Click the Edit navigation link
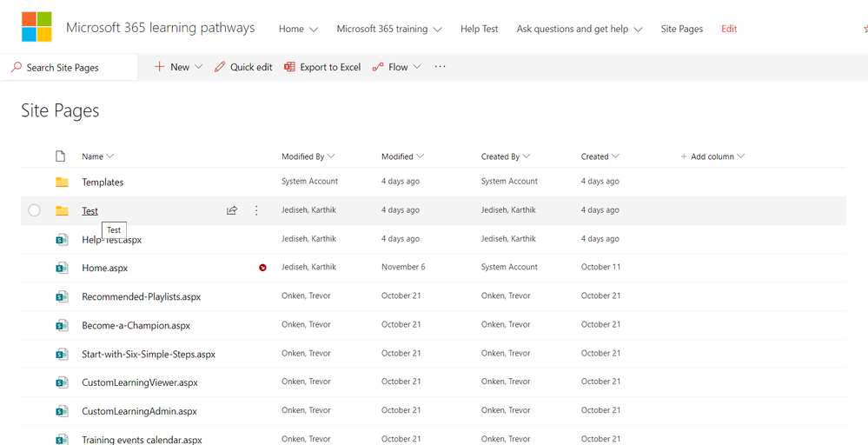The height and width of the screenshot is (445, 868). point(729,29)
